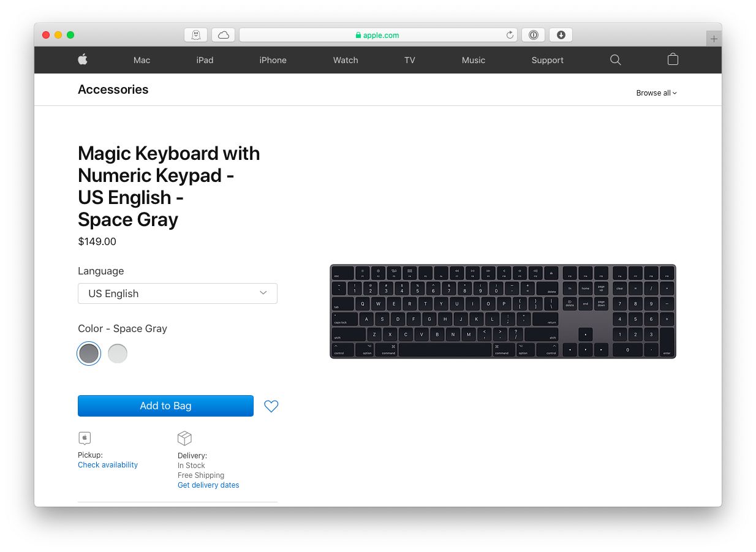The width and height of the screenshot is (756, 552).
Task: Click the Ghostery extension icon in the toolbar
Action: click(x=195, y=35)
